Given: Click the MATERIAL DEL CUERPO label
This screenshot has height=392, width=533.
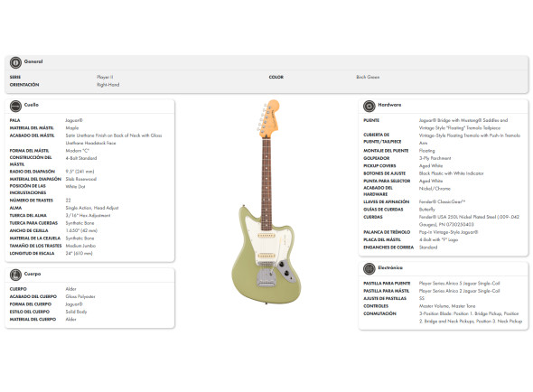Looking at the screenshot, I should tap(33, 319).
